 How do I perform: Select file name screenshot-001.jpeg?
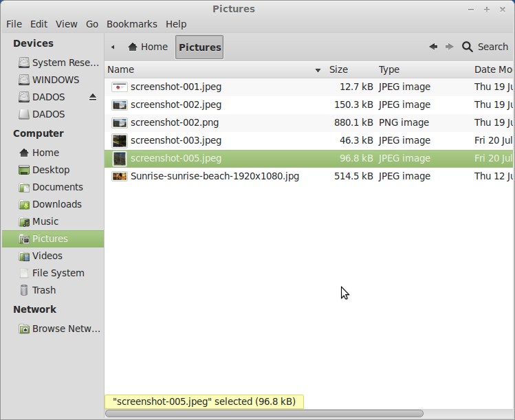(x=176, y=87)
